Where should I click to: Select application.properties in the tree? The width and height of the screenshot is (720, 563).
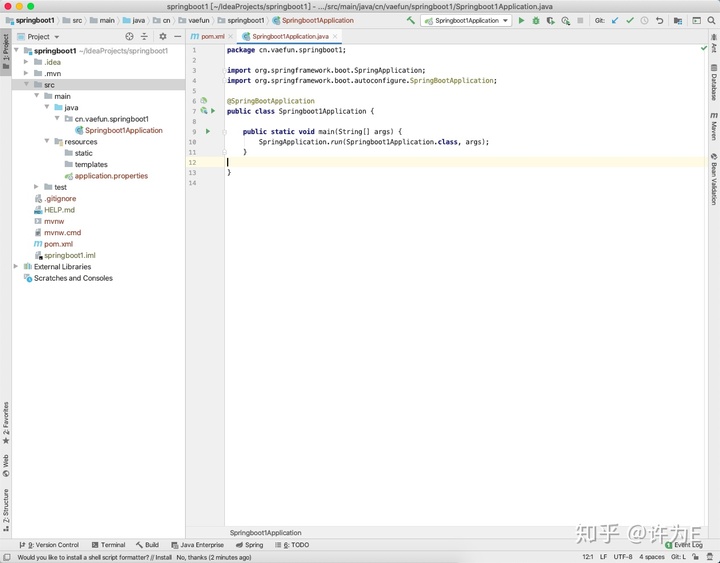(x=107, y=175)
